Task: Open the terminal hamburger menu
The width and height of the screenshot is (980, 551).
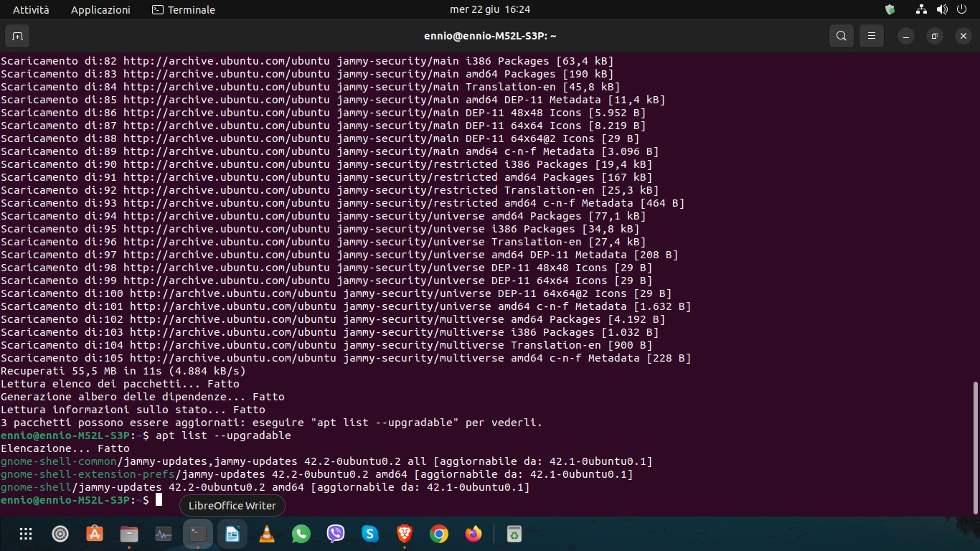Action: click(872, 36)
